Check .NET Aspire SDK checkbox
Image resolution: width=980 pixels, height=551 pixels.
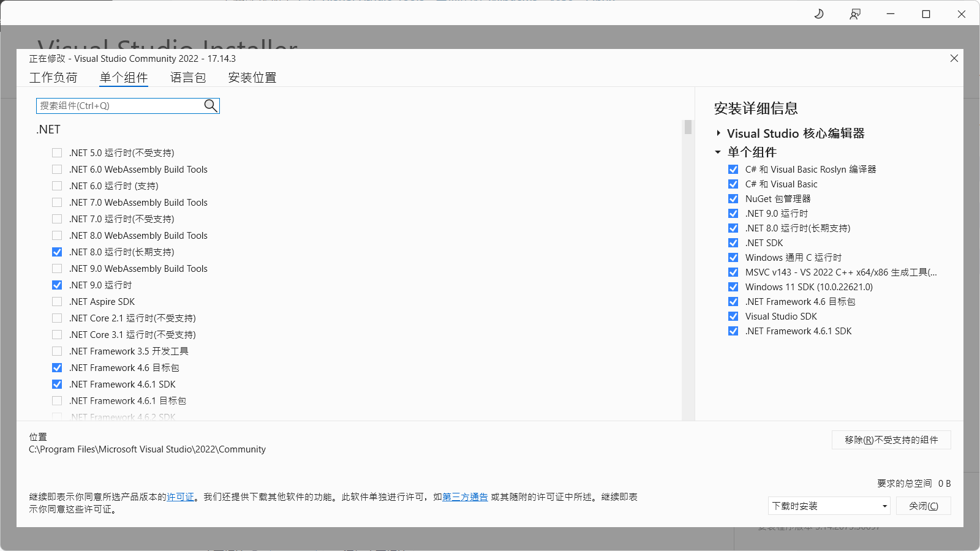(x=57, y=301)
